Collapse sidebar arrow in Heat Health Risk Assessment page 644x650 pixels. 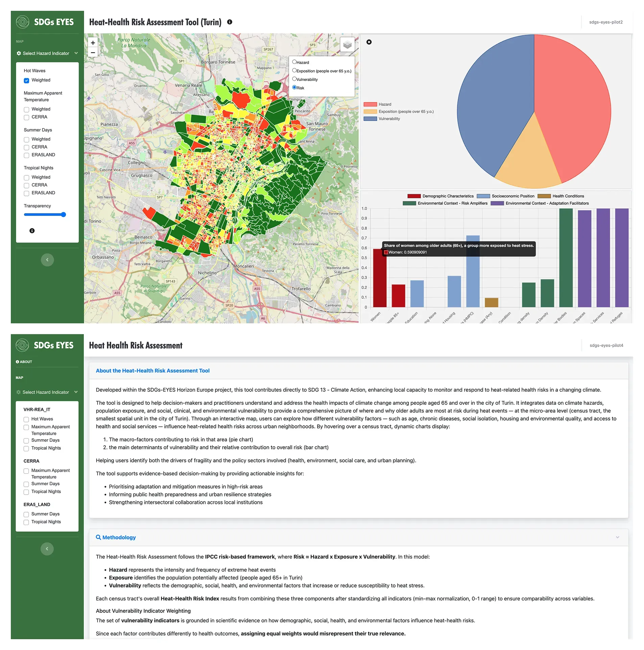pyautogui.click(x=47, y=549)
